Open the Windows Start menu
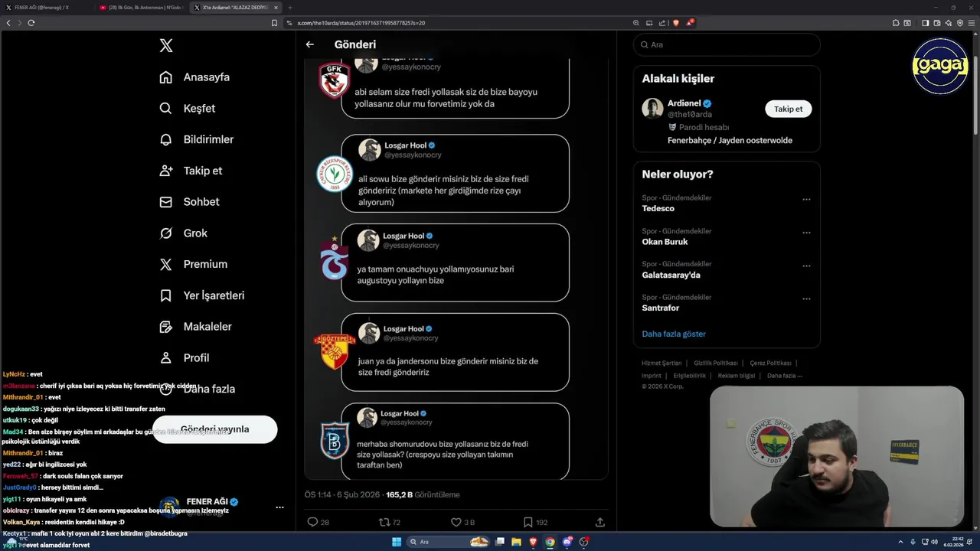The image size is (980, 551). (397, 542)
